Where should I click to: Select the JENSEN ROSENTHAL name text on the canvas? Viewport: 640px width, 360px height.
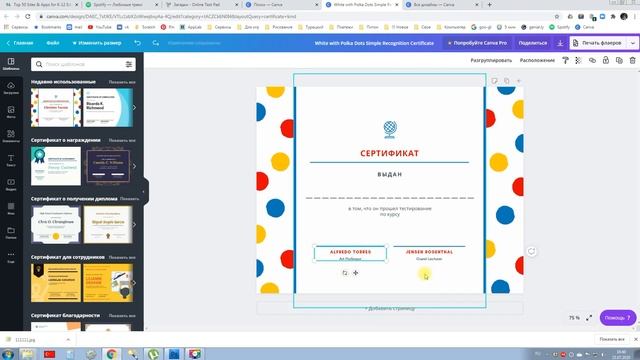pyautogui.click(x=429, y=252)
